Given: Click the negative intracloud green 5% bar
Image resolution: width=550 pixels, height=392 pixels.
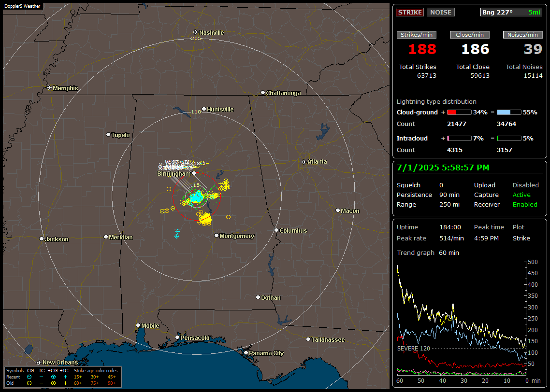Looking at the screenshot, I should click(509, 139).
